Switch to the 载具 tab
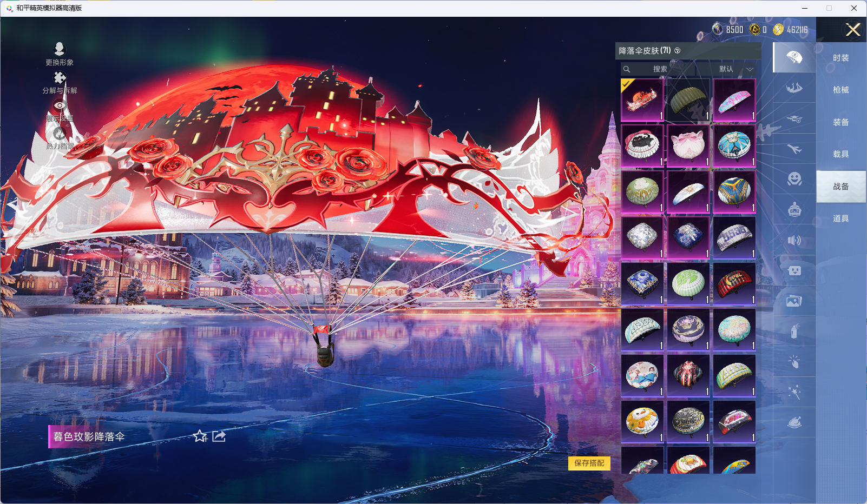The image size is (867, 504). click(840, 154)
